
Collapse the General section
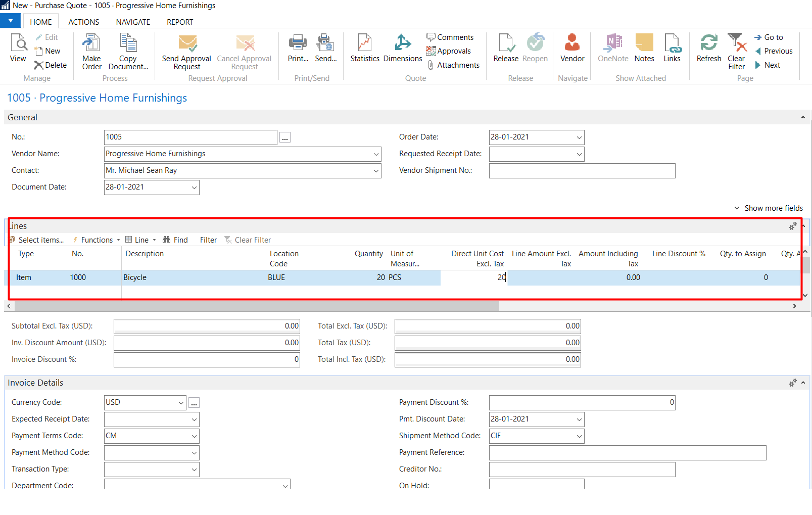tap(803, 117)
